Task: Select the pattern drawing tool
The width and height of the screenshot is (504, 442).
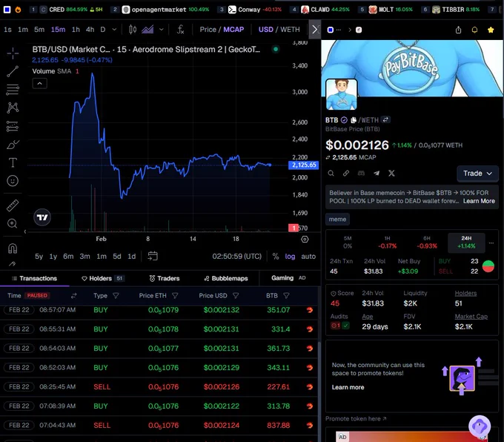Action: pos(13,108)
